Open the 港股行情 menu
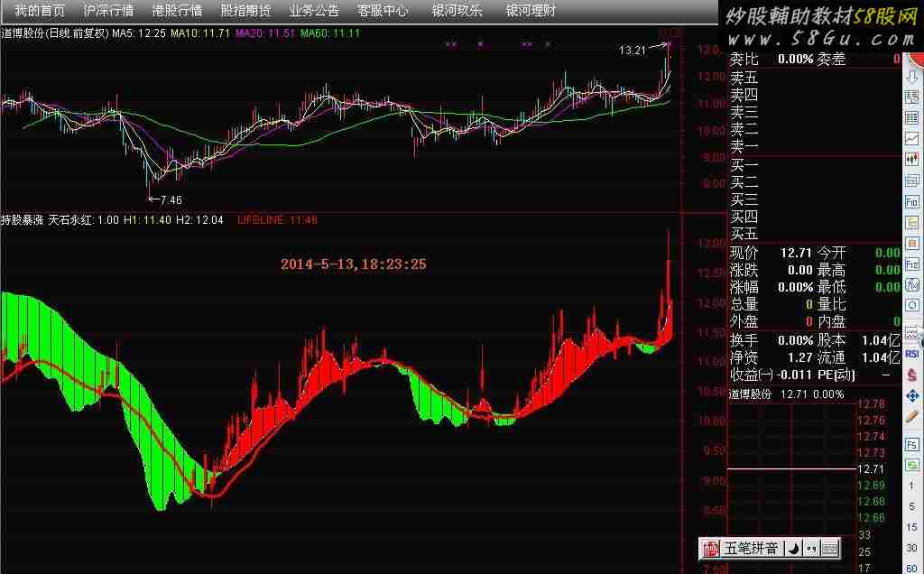This screenshot has width=924, height=574. [177, 11]
